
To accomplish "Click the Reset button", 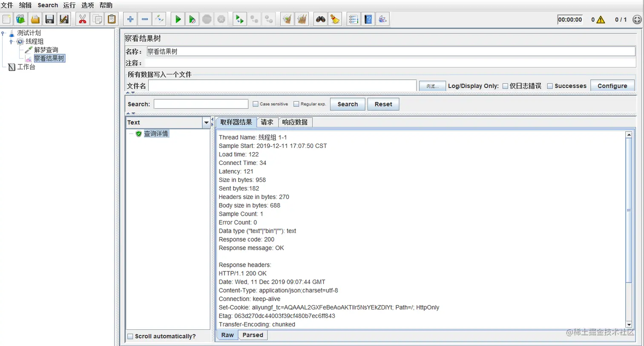I will [x=383, y=104].
